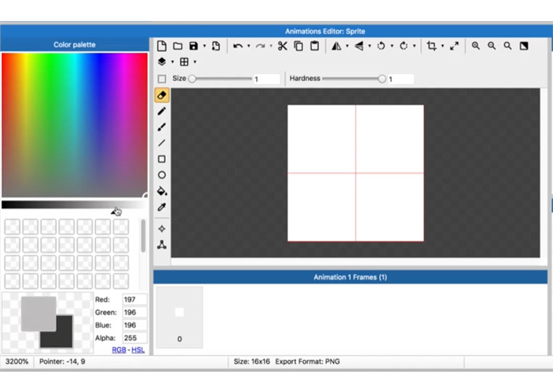Image resolution: width=553 pixels, height=392 pixels.
Task: Toggle the grid display icon
Action: [184, 62]
